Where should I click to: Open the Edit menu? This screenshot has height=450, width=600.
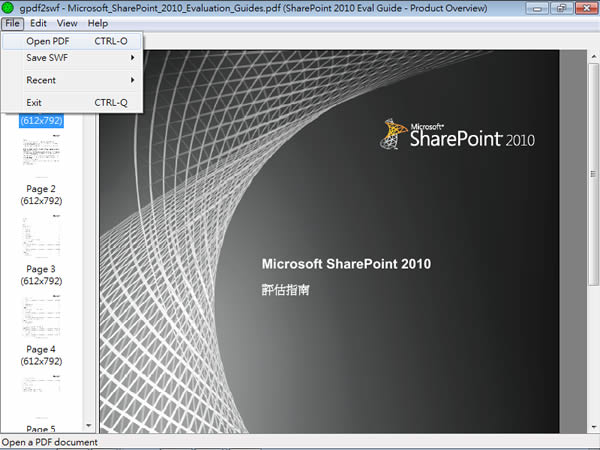click(38, 23)
